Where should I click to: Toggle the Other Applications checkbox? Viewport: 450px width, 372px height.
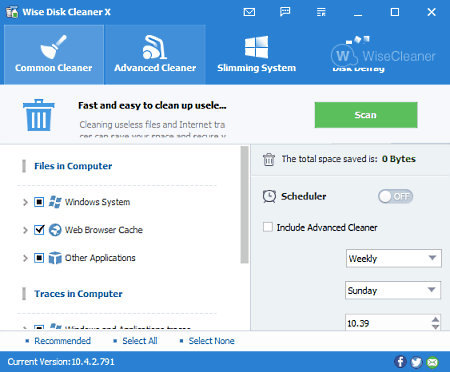tap(39, 258)
